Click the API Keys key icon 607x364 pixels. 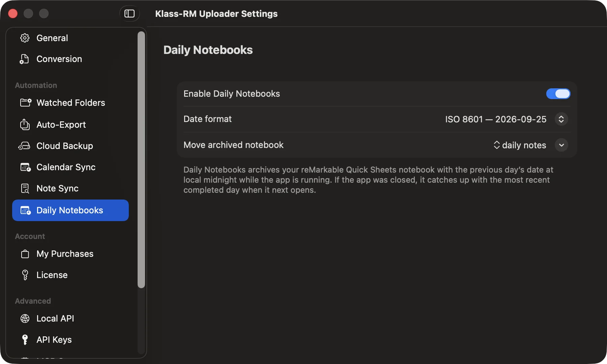pyautogui.click(x=25, y=340)
